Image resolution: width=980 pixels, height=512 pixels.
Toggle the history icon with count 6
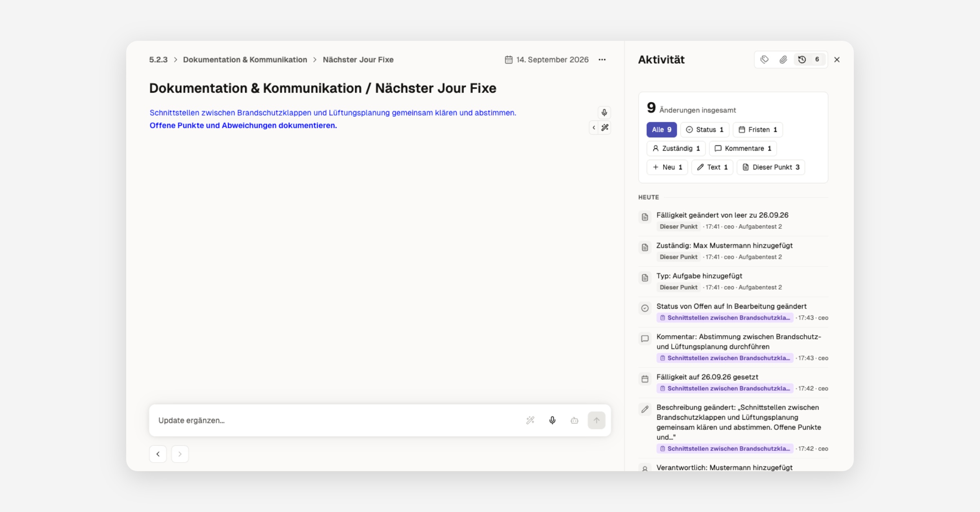(809, 60)
